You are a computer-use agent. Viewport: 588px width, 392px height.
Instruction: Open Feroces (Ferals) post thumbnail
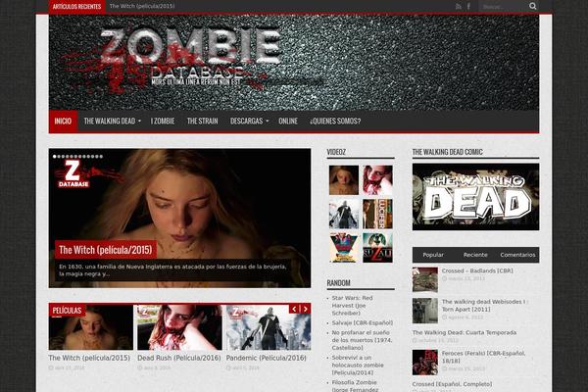coord(425,363)
